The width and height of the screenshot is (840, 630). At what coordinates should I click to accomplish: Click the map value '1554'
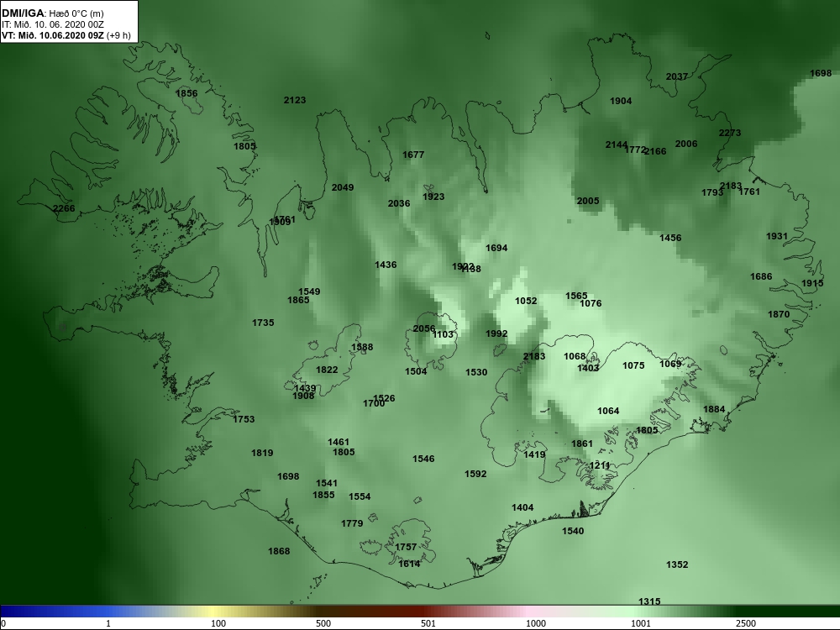[360, 496]
